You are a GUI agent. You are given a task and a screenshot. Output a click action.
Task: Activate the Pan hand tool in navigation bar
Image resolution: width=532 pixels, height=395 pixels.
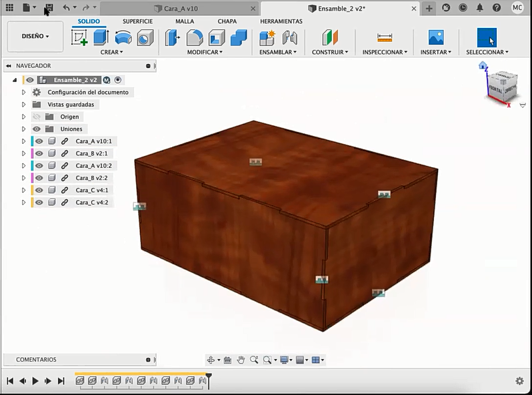point(241,360)
